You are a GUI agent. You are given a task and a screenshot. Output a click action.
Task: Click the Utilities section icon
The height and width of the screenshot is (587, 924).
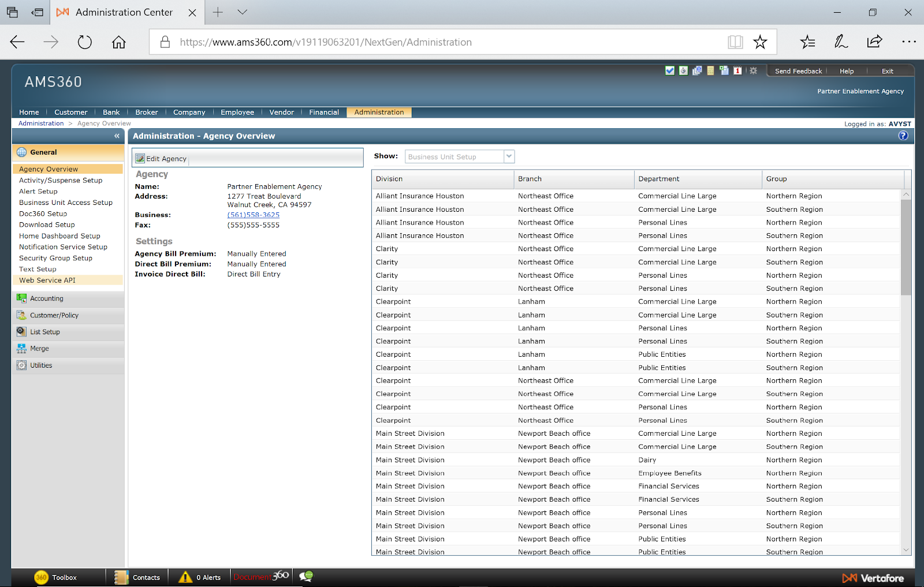(21, 365)
